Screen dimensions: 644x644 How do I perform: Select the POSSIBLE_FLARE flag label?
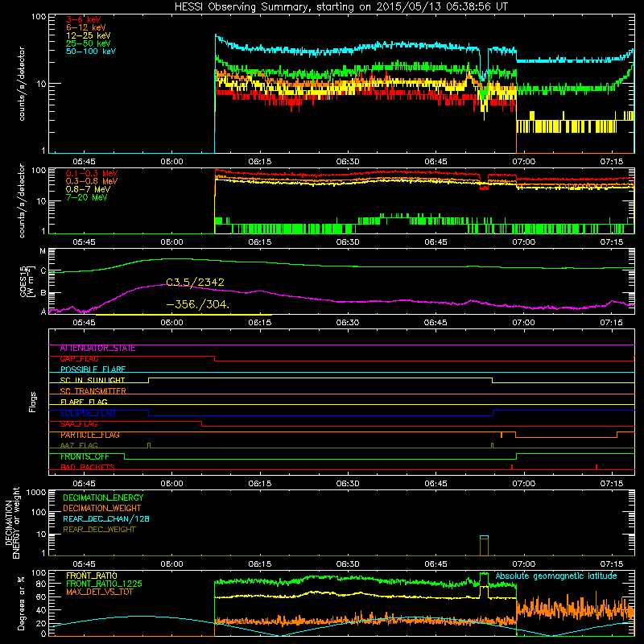(x=93, y=369)
